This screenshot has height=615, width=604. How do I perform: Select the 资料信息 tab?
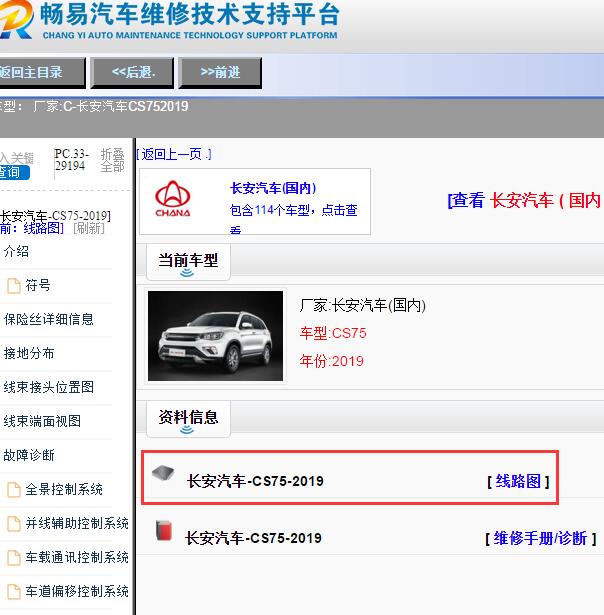pyautogui.click(x=188, y=418)
